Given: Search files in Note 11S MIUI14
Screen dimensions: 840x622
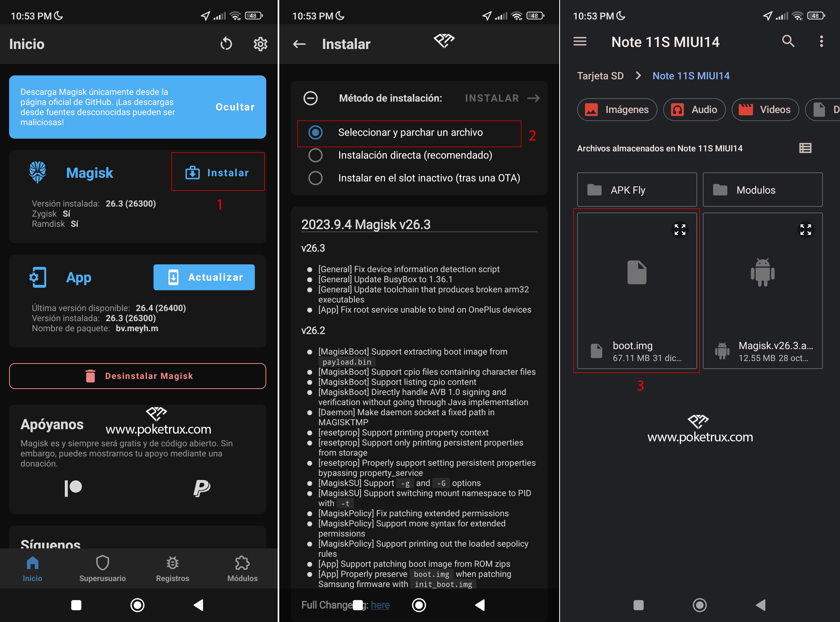Looking at the screenshot, I should (x=788, y=41).
